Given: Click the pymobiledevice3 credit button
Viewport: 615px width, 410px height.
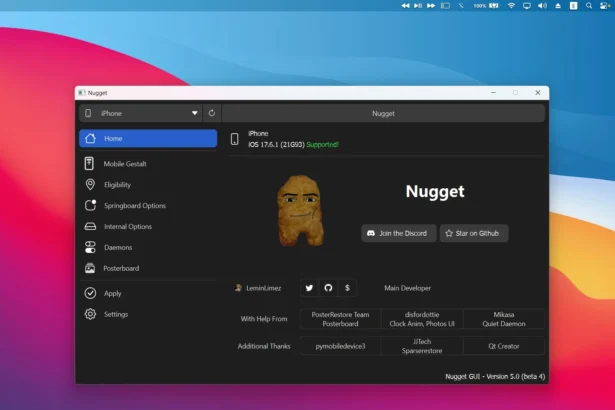Looking at the screenshot, I should [340, 346].
